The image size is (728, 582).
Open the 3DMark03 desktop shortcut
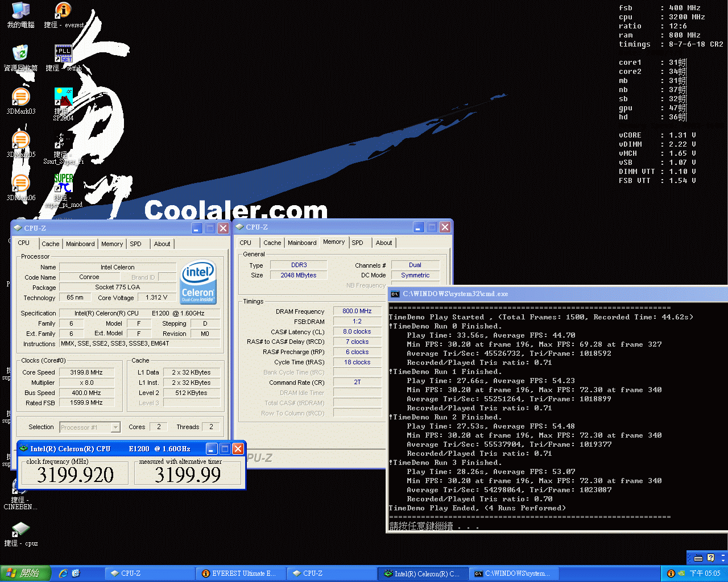pyautogui.click(x=20, y=98)
